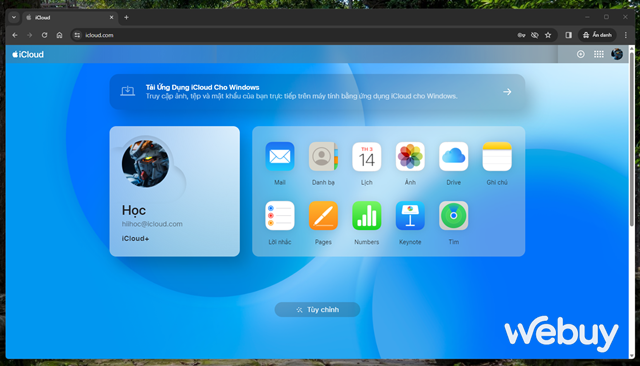Open Tải Ứng Dụng iCloud Cho Windows banner
This screenshot has height=366, width=640.
(317, 92)
